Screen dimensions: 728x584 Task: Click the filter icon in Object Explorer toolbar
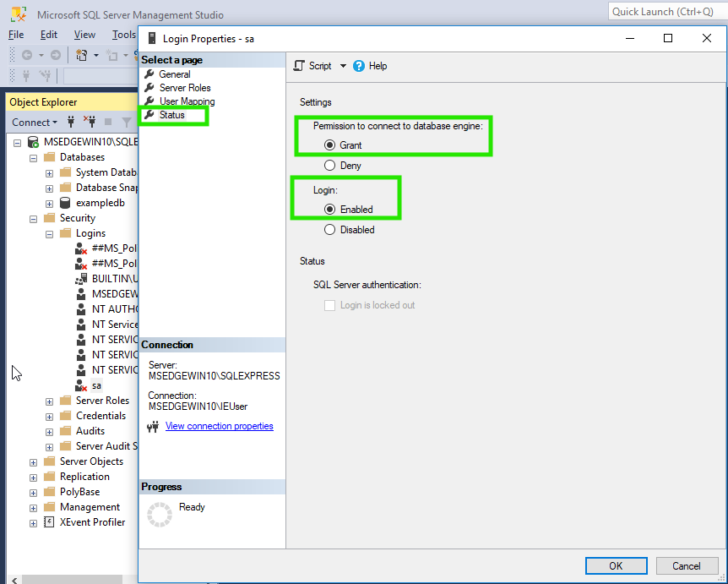pos(125,122)
